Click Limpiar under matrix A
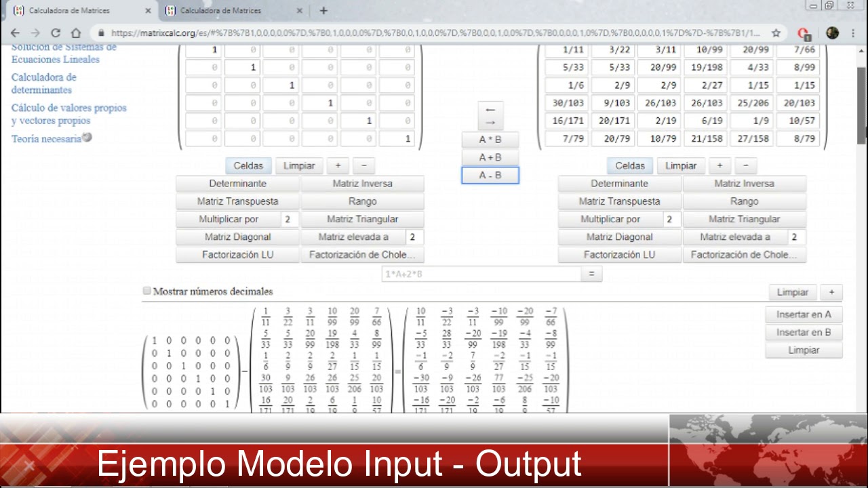The height and width of the screenshot is (488, 868). (299, 165)
